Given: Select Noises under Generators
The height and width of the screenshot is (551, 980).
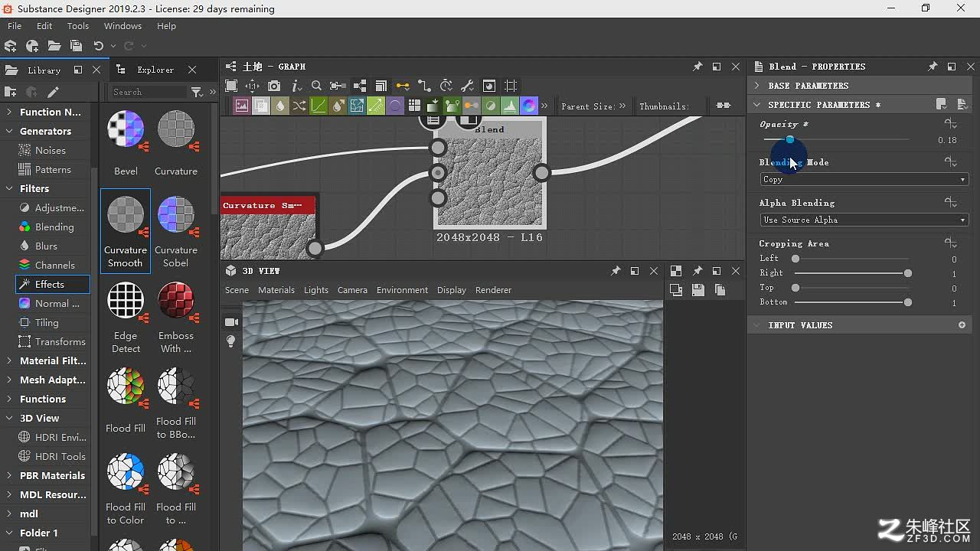Looking at the screenshot, I should (51, 150).
